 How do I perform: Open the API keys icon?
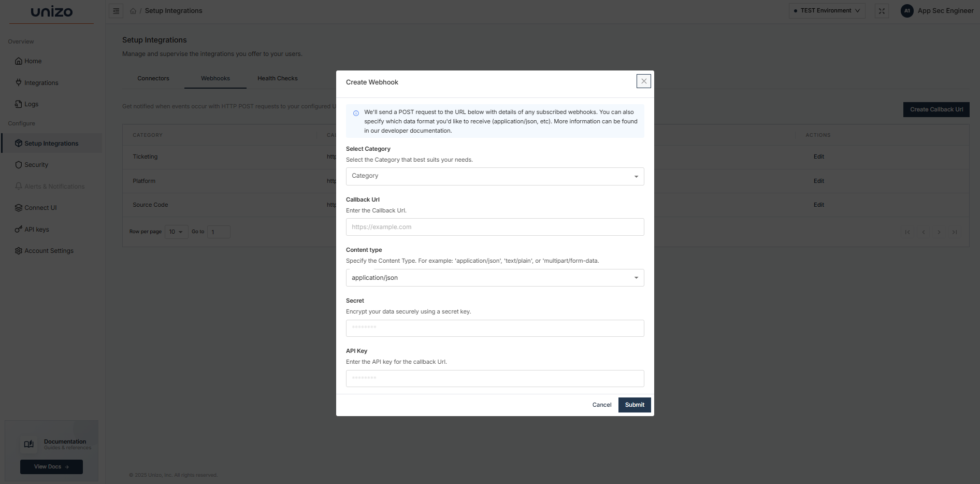[18, 229]
